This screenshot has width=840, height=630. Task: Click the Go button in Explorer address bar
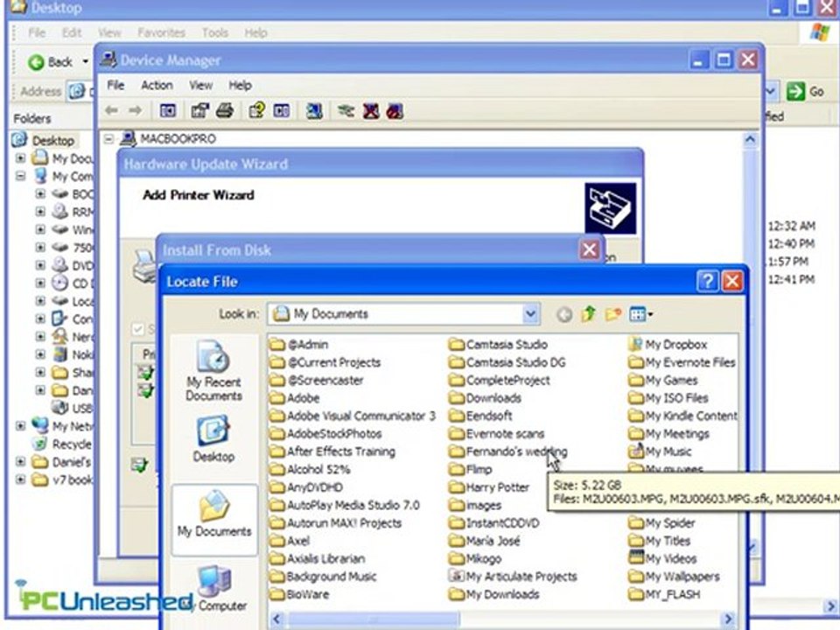(805, 92)
